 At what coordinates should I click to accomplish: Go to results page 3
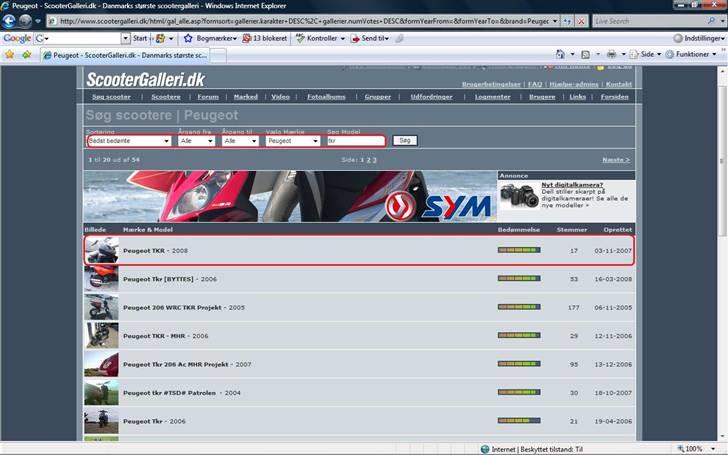375,160
